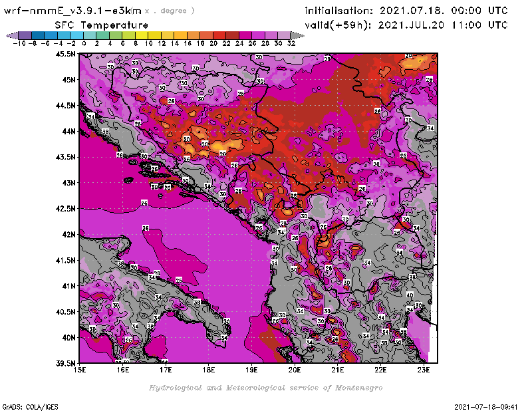The width and height of the screenshot is (532, 411).
Task: Click the gray above-32 legend arrow
Action: 297,35
